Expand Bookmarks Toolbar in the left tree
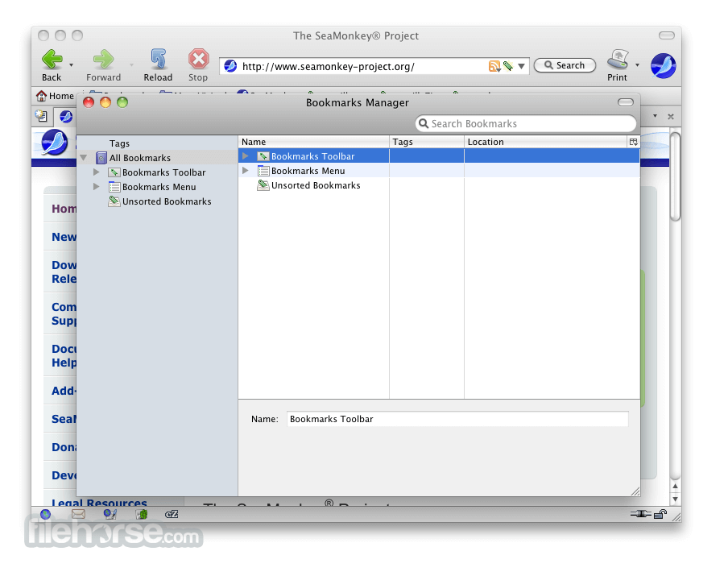Viewport: 728px width, 572px height. (96, 172)
